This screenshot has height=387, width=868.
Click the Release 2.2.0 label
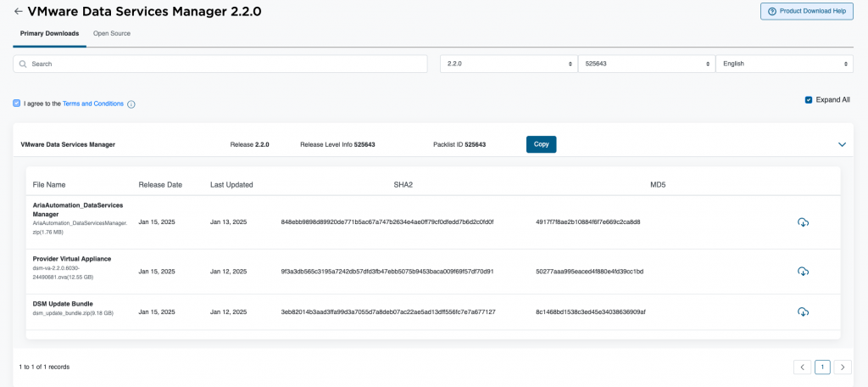250,144
